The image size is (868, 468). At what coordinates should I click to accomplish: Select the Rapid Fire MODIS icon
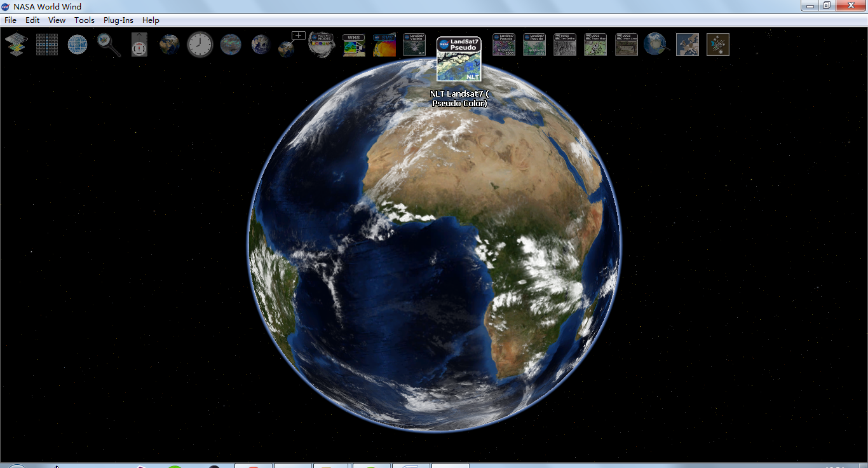click(322, 45)
